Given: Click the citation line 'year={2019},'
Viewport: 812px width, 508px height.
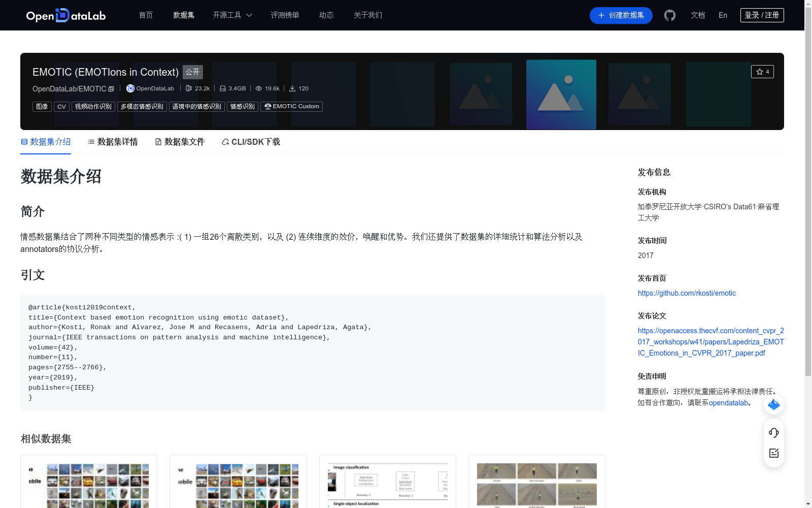Looking at the screenshot, I should coord(53,377).
